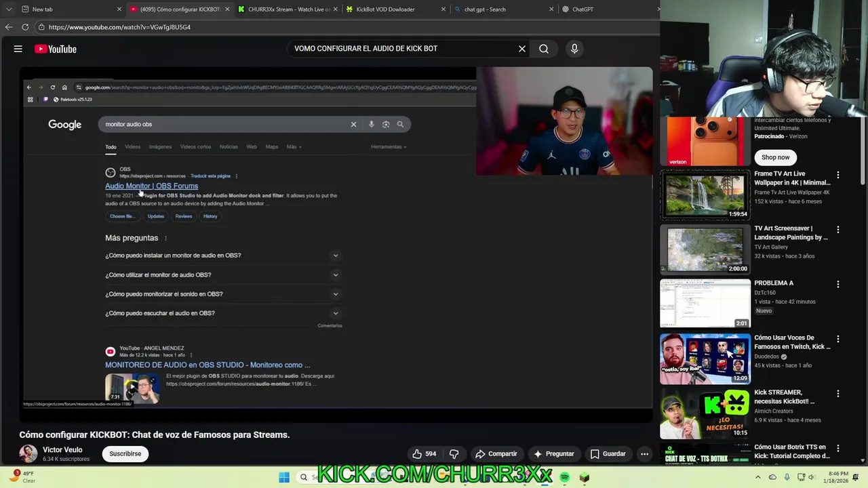This screenshot has width=868, height=488.
Task: Save video with Guardar button
Action: [608, 454]
